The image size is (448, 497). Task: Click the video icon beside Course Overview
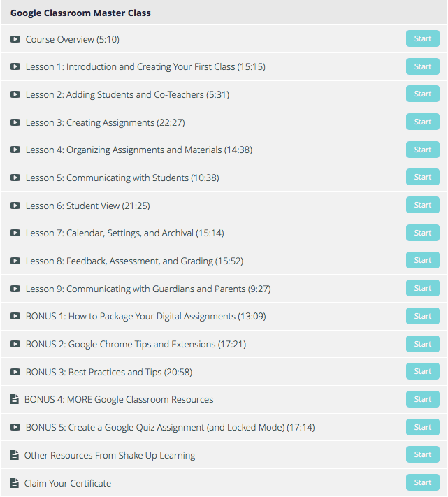pos(15,39)
